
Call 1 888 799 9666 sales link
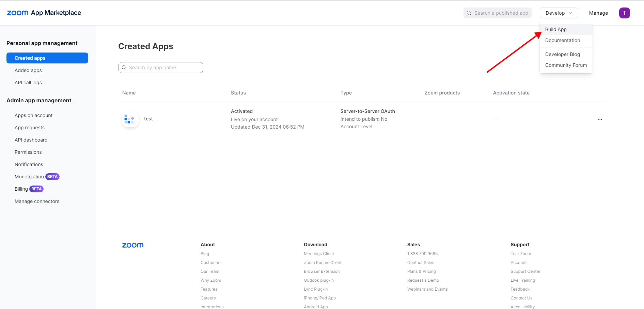tap(423, 254)
